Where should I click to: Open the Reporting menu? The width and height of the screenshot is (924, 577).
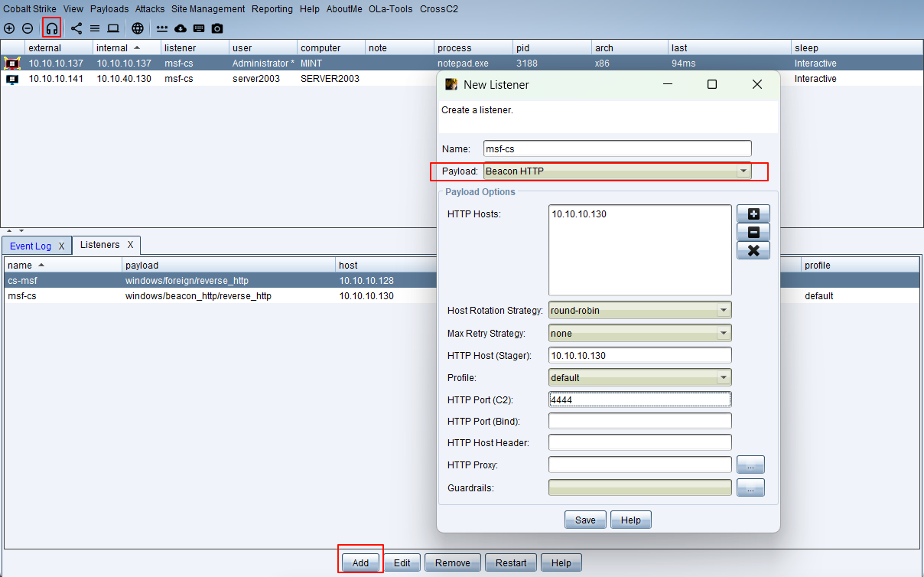272,9
